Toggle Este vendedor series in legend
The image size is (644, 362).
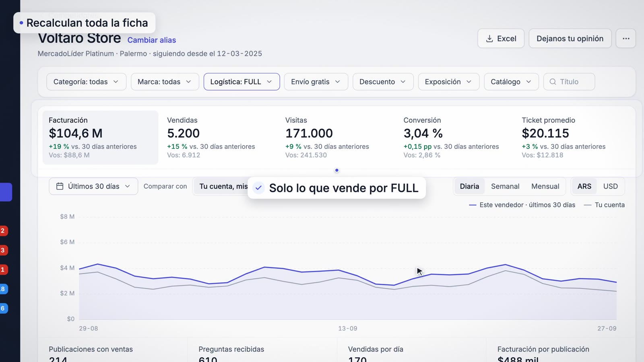[x=522, y=205]
